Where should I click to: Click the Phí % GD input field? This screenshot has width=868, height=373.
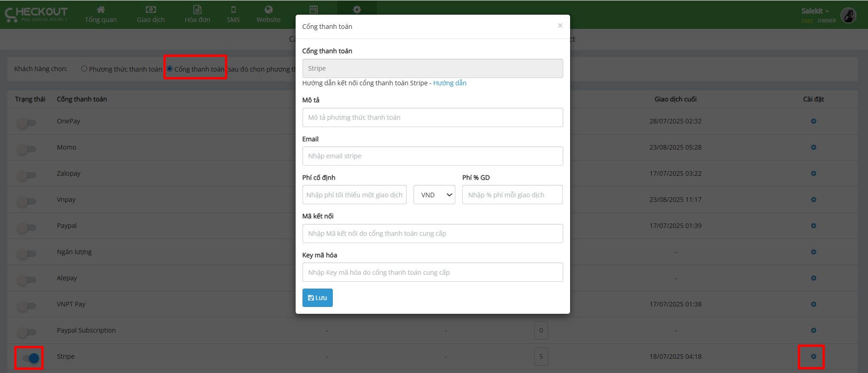(512, 195)
